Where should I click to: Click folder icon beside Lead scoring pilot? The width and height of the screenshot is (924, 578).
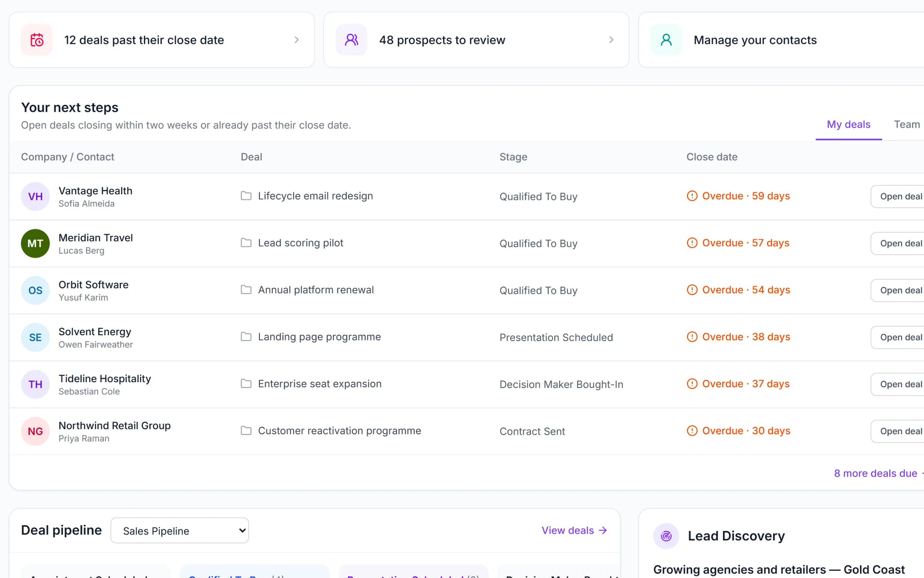pyautogui.click(x=246, y=243)
